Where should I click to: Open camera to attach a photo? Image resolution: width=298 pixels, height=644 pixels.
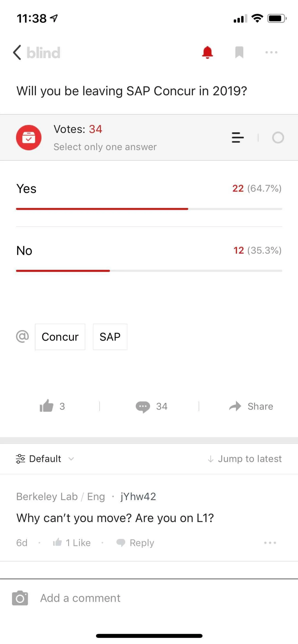point(20,598)
